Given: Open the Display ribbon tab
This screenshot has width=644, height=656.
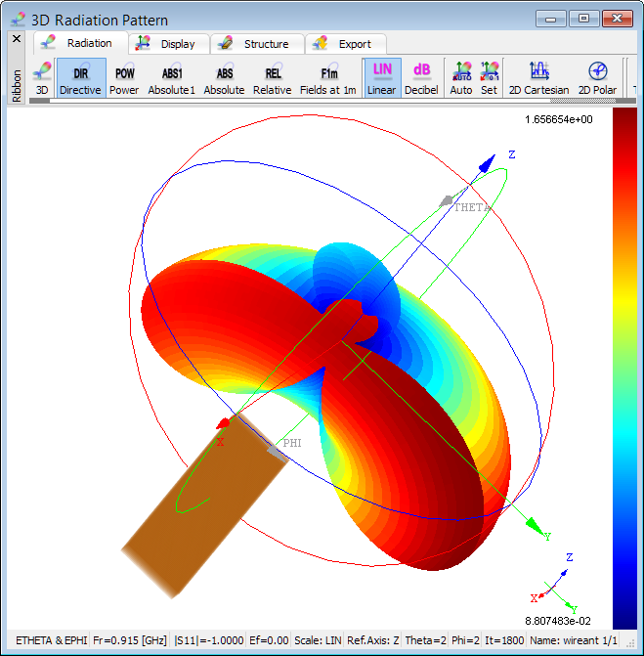Looking at the screenshot, I should pyautogui.click(x=166, y=43).
